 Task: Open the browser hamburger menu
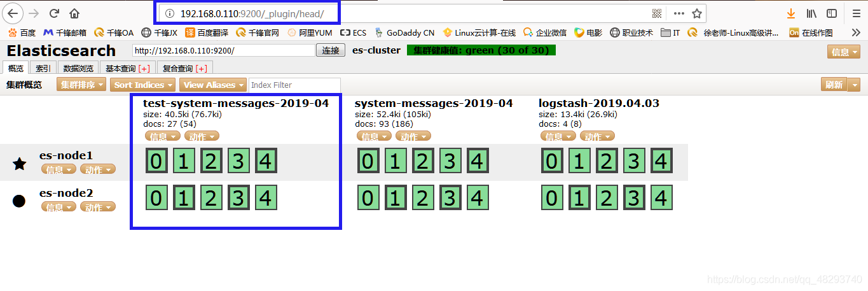[856, 13]
